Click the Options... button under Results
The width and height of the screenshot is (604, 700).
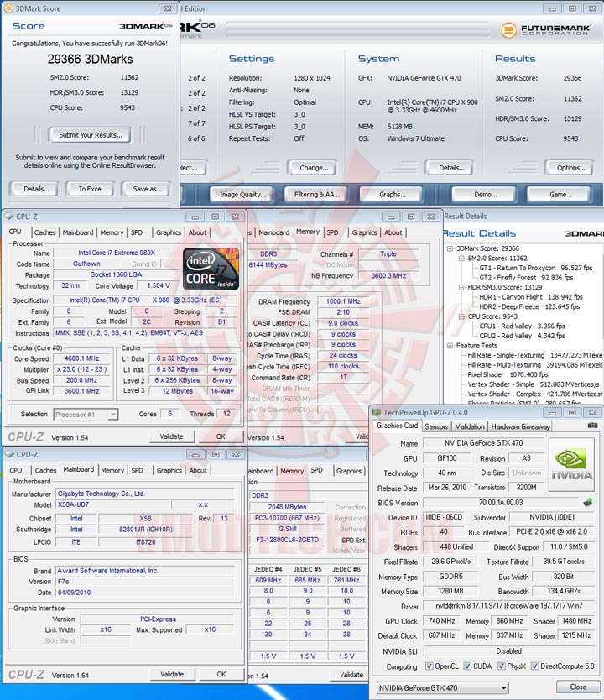pyautogui.click(x=571, y=168)
